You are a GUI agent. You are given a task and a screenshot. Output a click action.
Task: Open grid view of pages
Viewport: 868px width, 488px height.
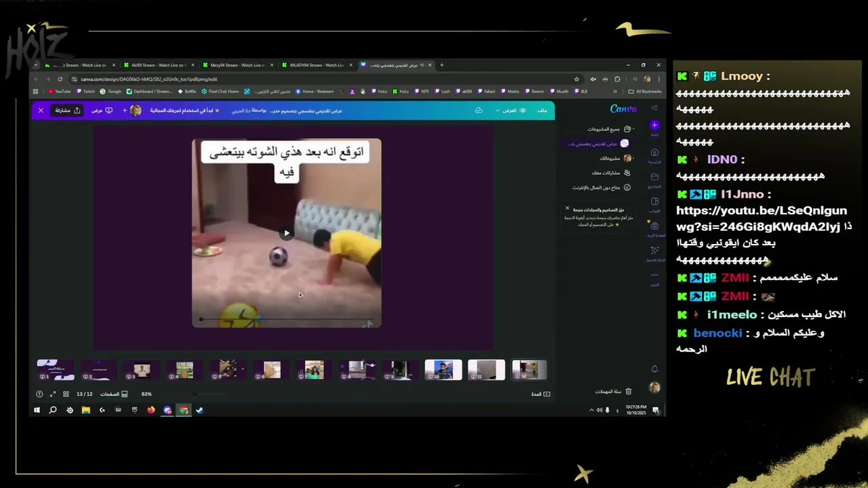[66, 394]
